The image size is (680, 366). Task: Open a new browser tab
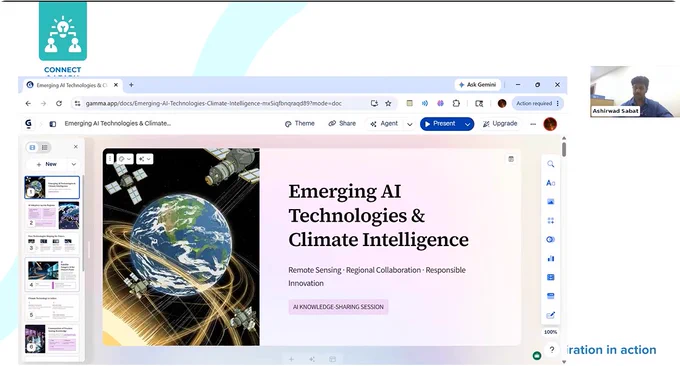[131, 85]
